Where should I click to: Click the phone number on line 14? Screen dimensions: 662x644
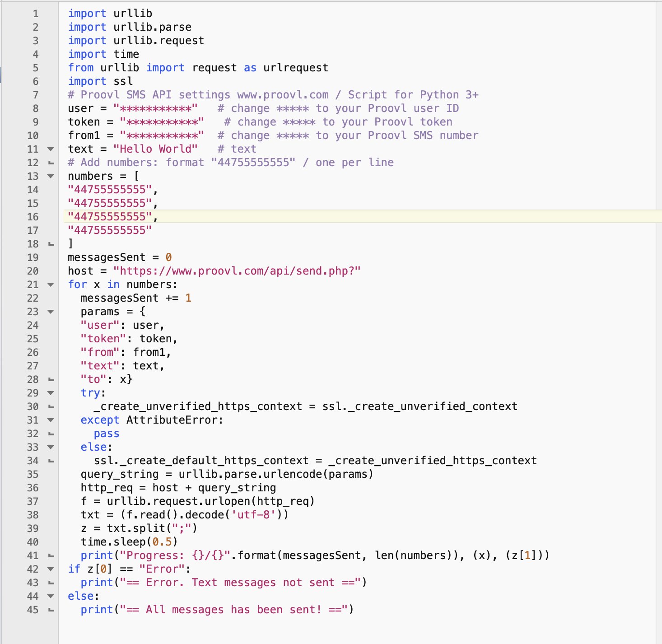click(x=110, y=190)
